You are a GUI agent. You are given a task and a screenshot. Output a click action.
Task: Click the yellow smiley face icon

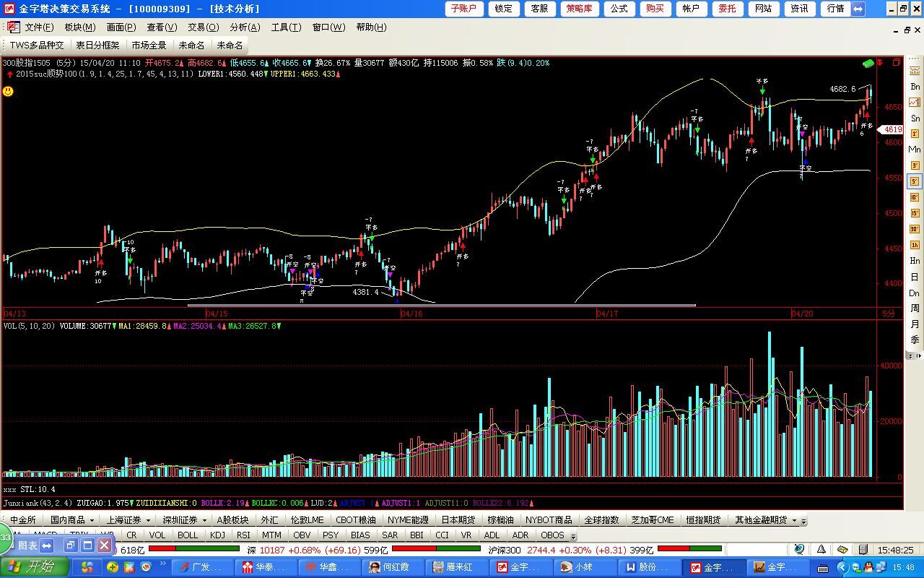point(8,91)
